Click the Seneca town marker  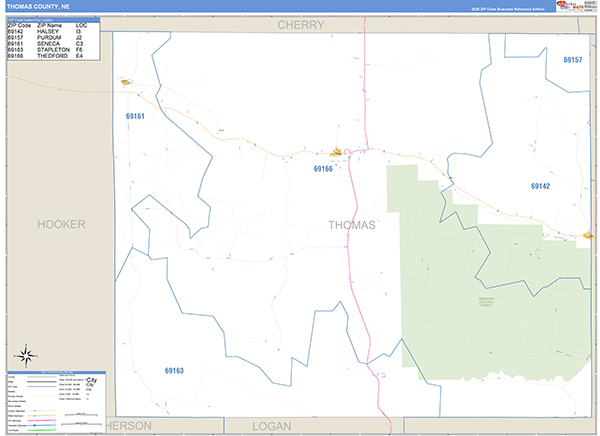pyautogui.click(x=126, y=82)
